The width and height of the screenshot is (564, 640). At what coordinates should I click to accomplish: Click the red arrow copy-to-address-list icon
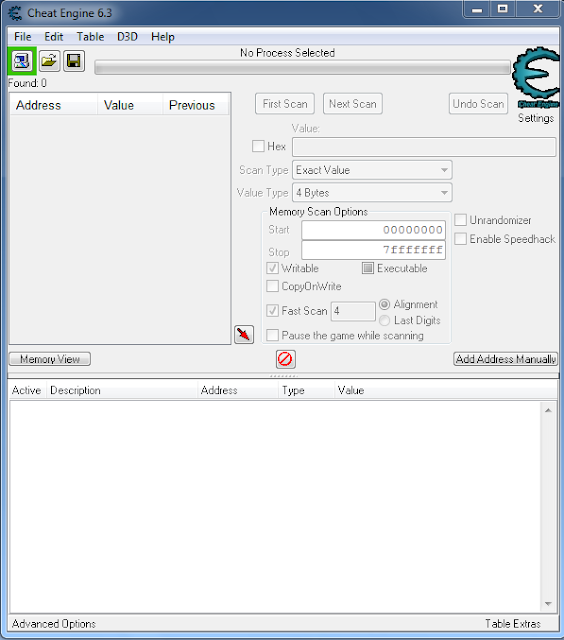[244, 335]
